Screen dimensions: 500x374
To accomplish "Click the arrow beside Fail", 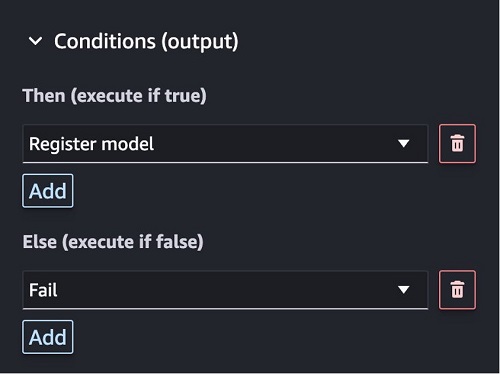I will [x=403, y=290].
